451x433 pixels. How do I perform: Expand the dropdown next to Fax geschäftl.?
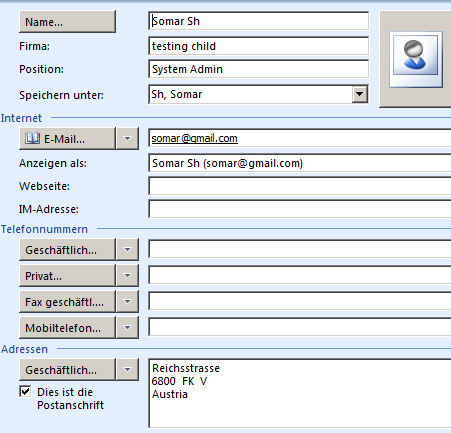pyautogui.click(x=127, y=302)
